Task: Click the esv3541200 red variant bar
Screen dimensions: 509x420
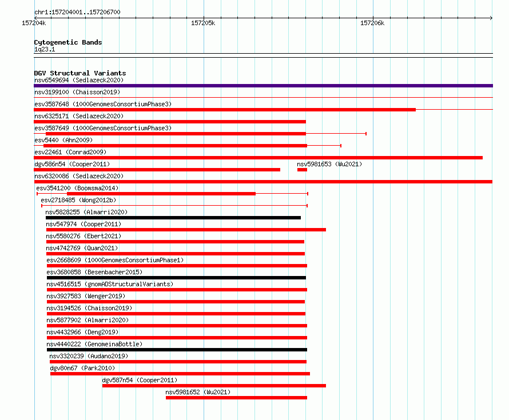Action: 161,194
